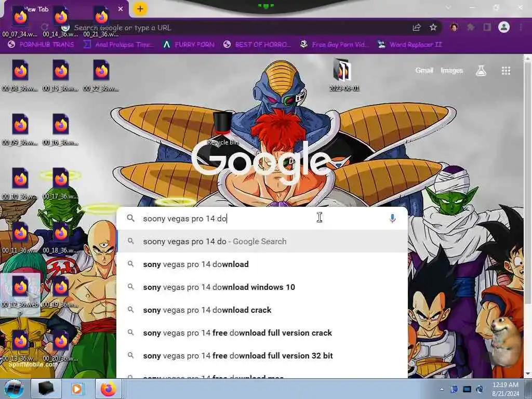Screen dimensions: 532x399
Task: Click the monitor icon in system tray
Action: click(x=467, y=389)
